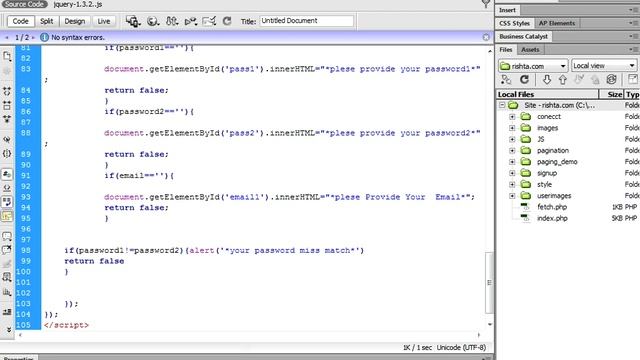This screenshot has width=640, height=360.
Task: Select the Source Code tab
Action: click(x=24, y=4)
